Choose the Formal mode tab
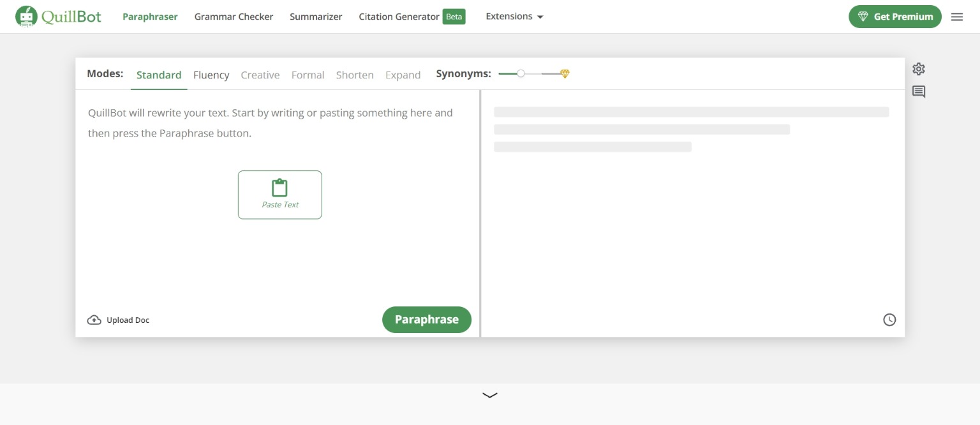This screenshot has width=980, height=425. (x=308, y=75)
